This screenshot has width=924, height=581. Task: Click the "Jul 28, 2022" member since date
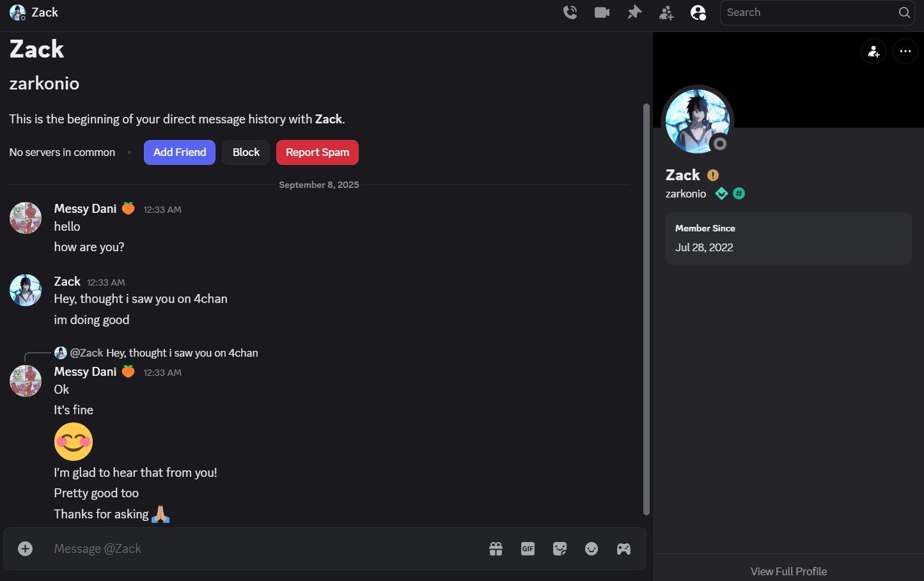704,247
